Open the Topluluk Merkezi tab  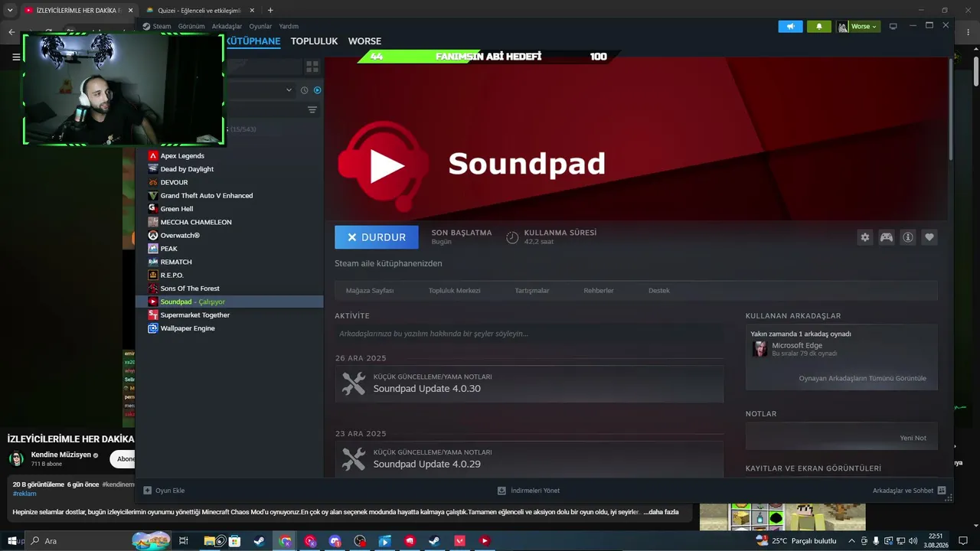click(455, 291)
